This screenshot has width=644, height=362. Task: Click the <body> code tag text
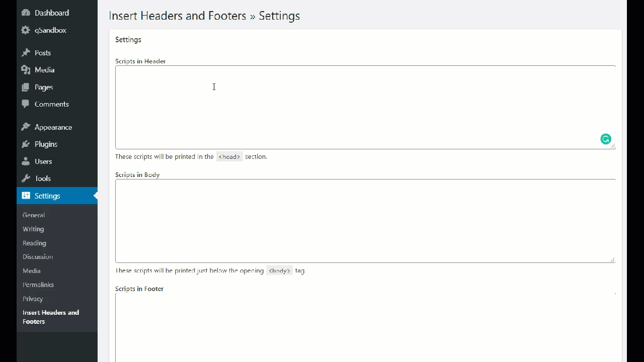279,270
